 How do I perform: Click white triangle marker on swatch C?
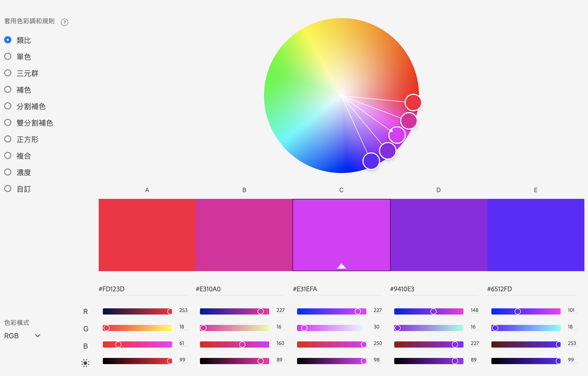(x=341, y=266)
